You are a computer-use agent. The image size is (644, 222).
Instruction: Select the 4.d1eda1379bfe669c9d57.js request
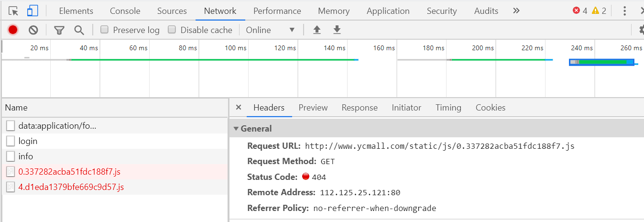tap(115, 187)
